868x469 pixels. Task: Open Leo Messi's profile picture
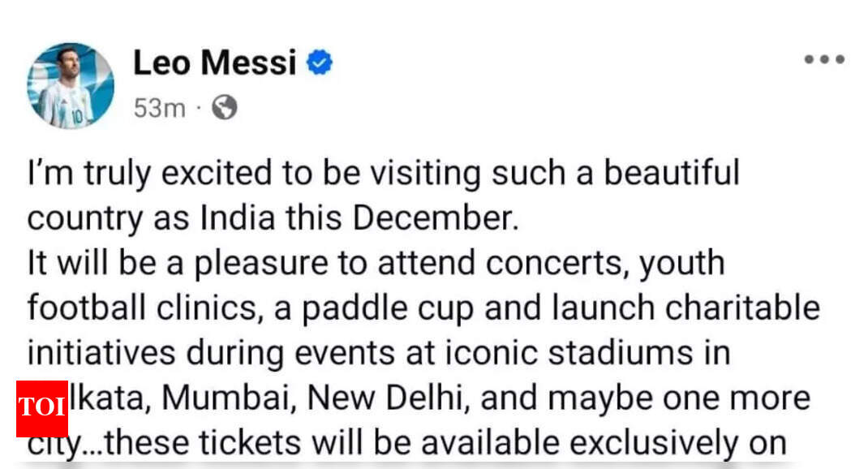[x=70, y=85]
